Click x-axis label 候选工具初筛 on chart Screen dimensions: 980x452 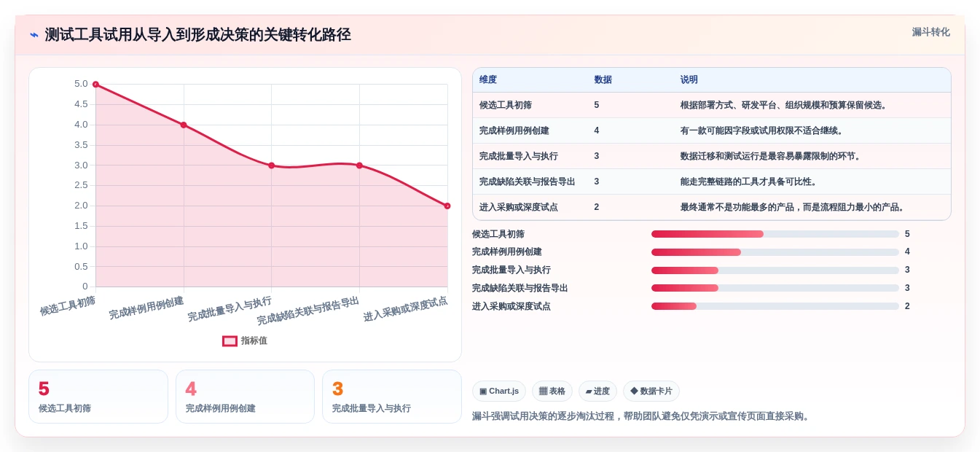click(x=68, y=305)
